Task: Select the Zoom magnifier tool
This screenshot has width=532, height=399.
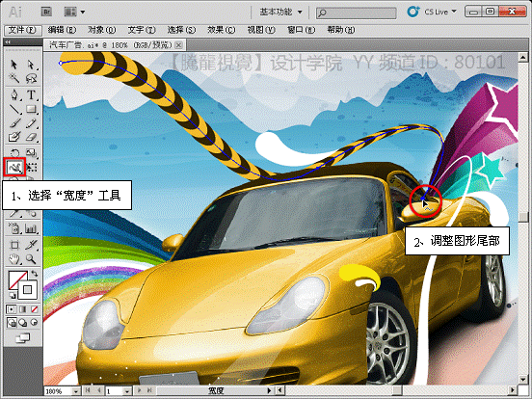Action: pos(31,259)
